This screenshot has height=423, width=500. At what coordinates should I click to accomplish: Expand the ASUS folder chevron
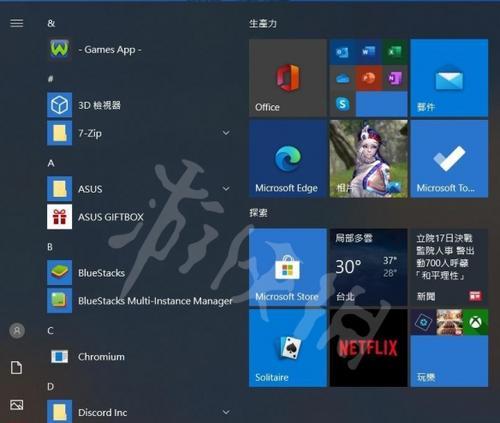226,189
